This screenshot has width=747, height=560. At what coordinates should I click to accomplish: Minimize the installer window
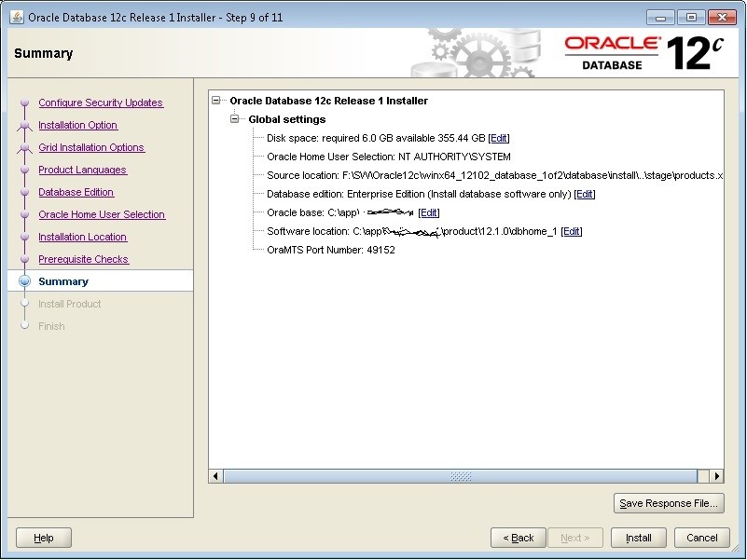point(660,18)
